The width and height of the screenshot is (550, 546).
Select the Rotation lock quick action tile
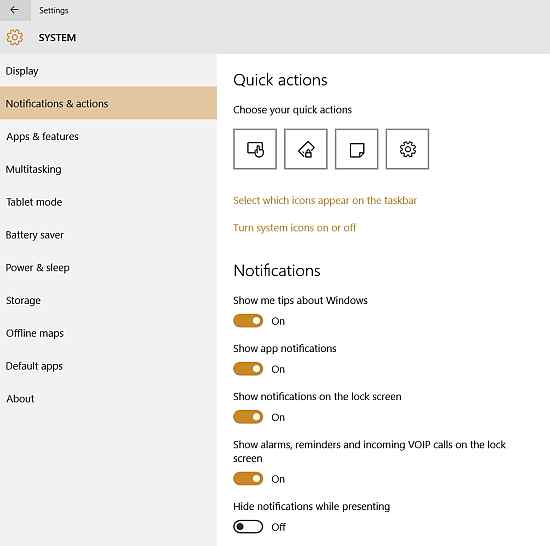pyautogui.click(x=306, y=149)
